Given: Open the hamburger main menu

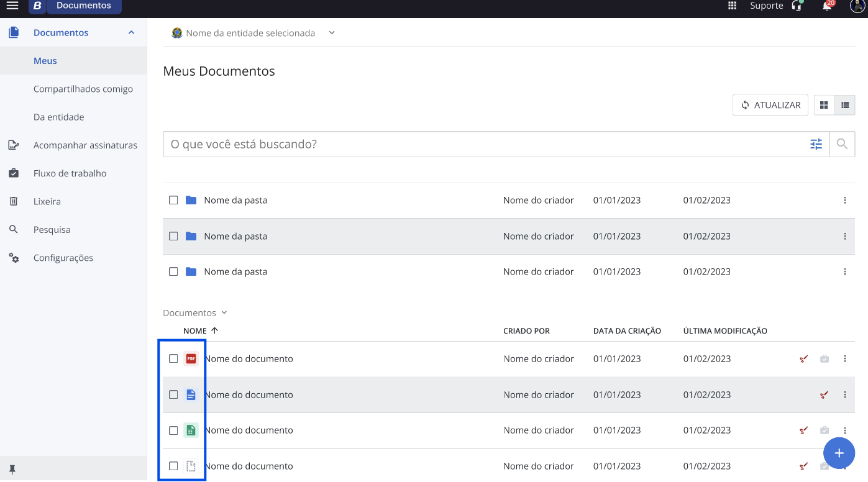Looking at the screenshot, I should tap(12, 6).
